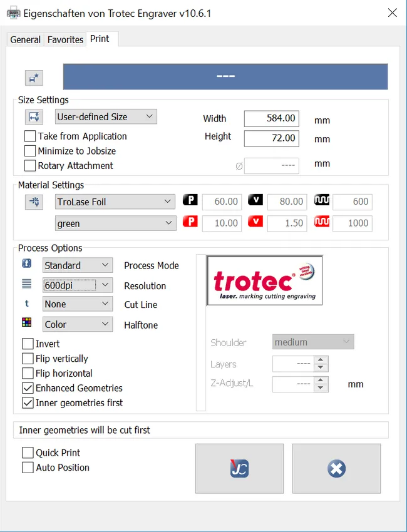Click the black engrave frequency wave icon
This screenshot has width=407, height=532.
[x=321, y=200]
